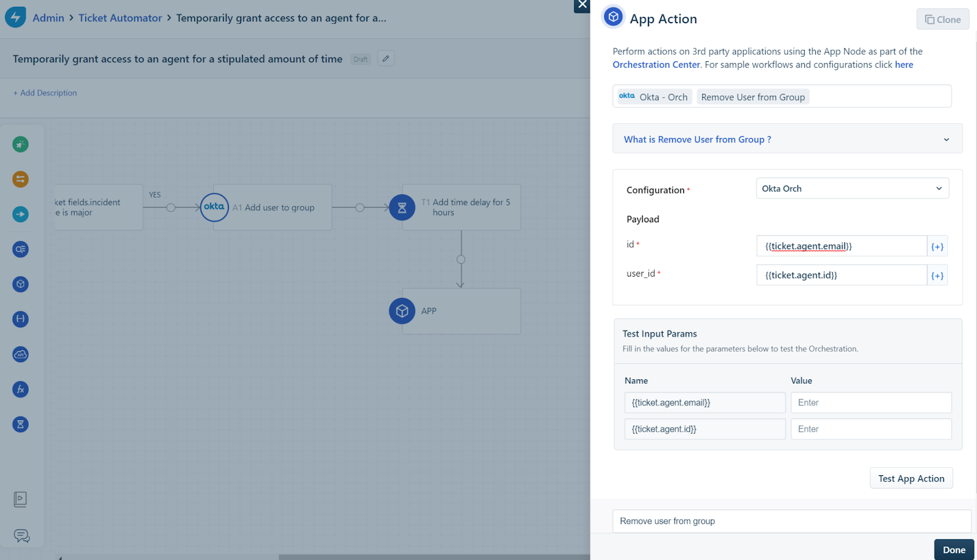Viewport: 977px width, 560px height.
Task: Expand What is Remove User from Group section
Action: [788, 139]
